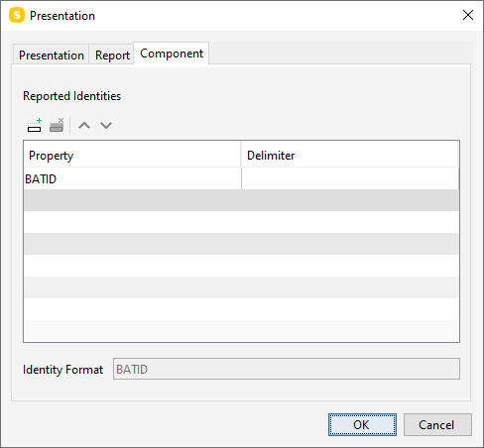Click the Property column header
The width and height of the screenshot is (484, 448).
coord(132,155)
